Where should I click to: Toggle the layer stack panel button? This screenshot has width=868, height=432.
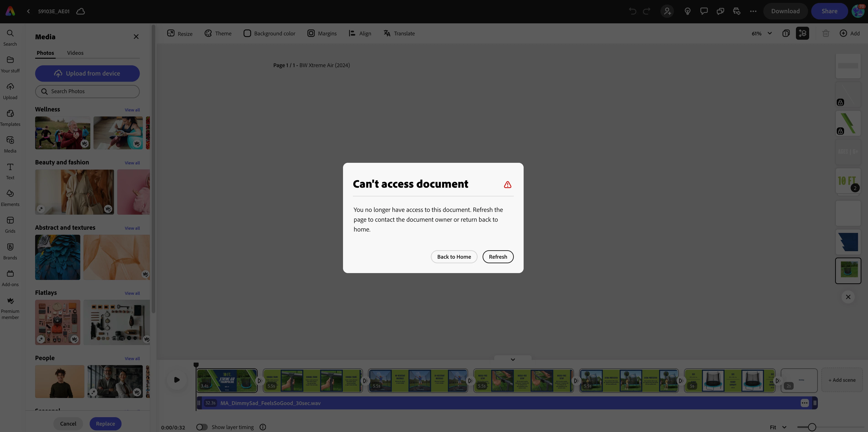tap(802, 33)
